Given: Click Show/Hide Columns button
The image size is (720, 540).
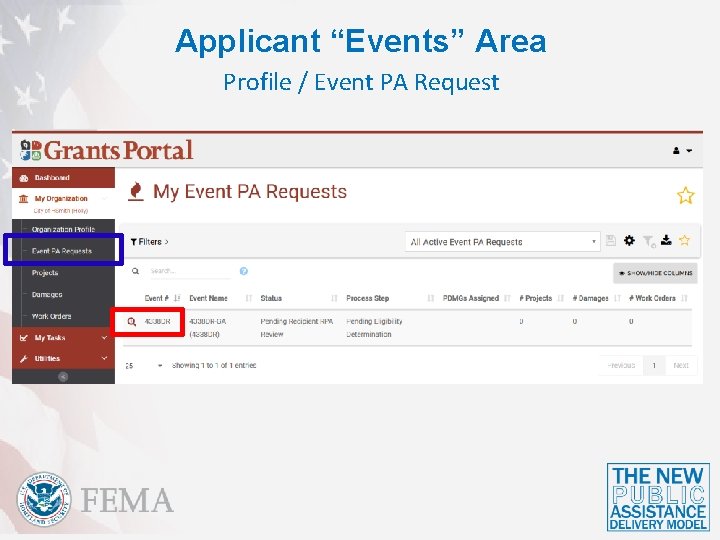Looking at the screenshot, I should pyautogui.click(x=655, y=273).
